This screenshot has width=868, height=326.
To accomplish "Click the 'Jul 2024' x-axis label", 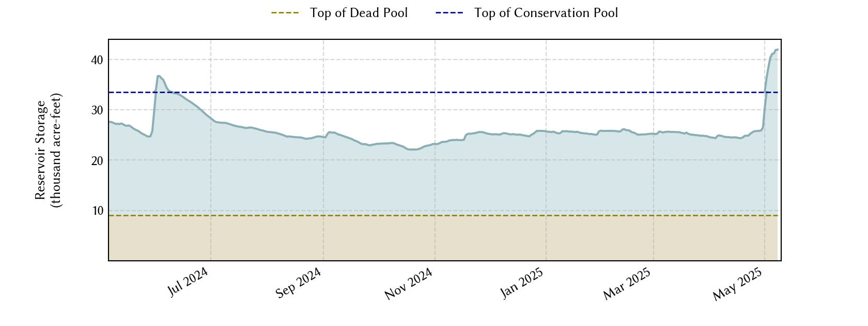I will click(x=188, y=283).
